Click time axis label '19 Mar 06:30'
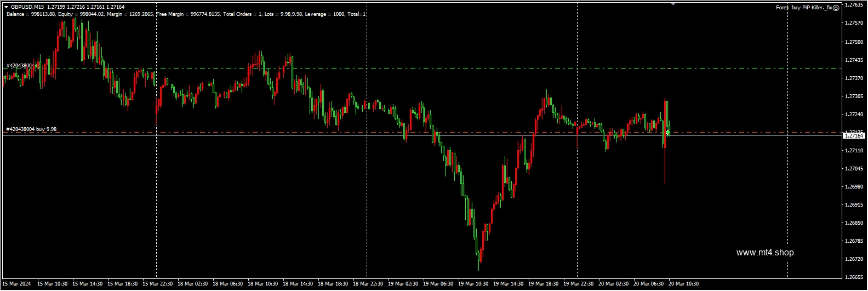The width and height of the screenshot is (868, 291). pos(438,284)
